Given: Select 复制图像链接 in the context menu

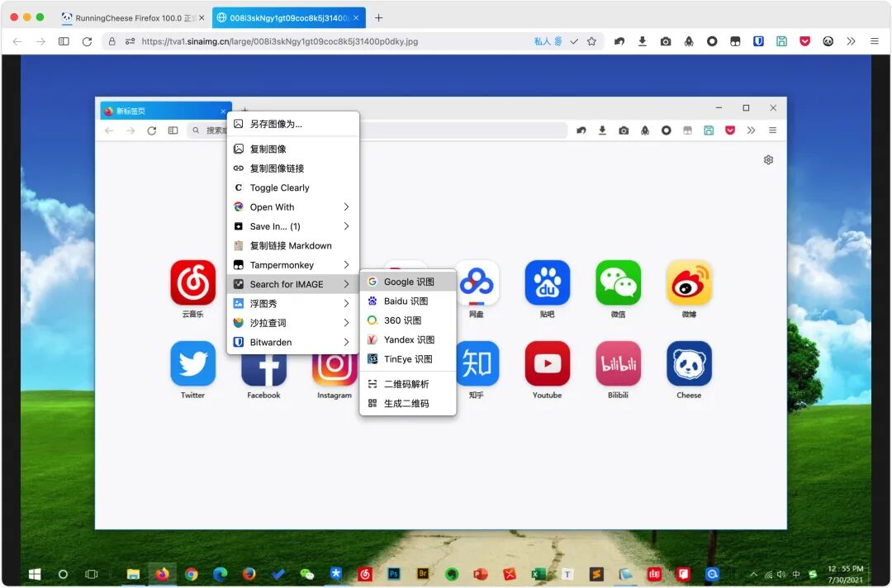Looking at the screenshot, I should pos(293,168).
